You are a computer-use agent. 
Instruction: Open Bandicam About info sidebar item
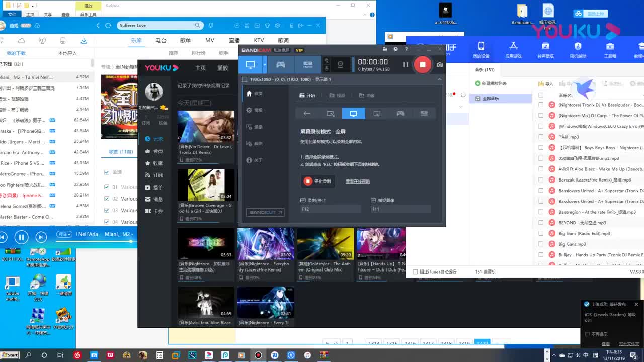[x=254, y=160]
